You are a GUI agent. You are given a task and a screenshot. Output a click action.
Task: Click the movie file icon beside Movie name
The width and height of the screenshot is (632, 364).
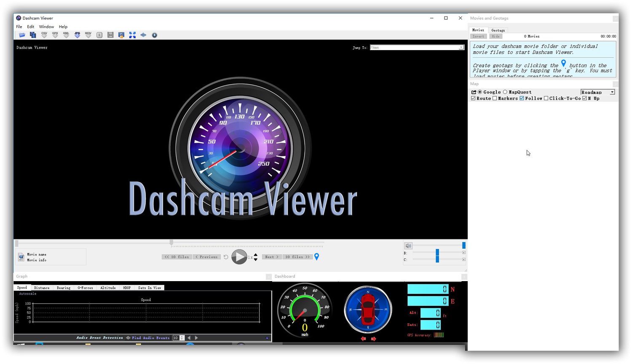click(x=21, y=257)
